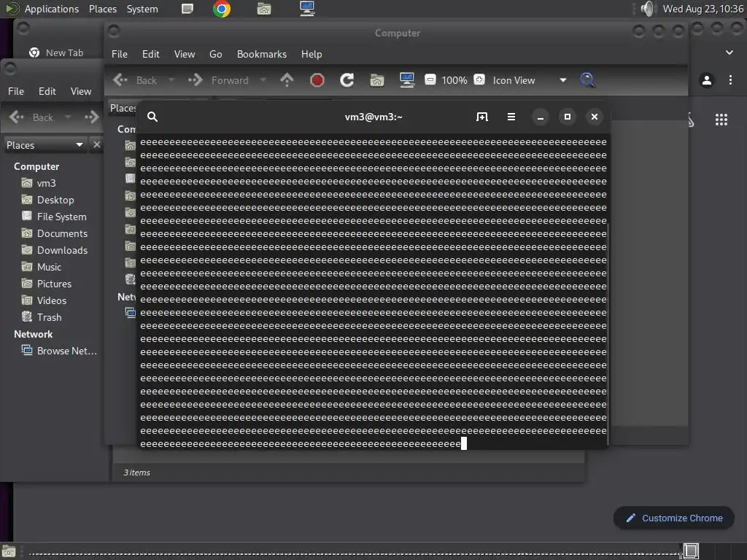Go up to the parent folder
747x560 pixels.
click(287, 80)
